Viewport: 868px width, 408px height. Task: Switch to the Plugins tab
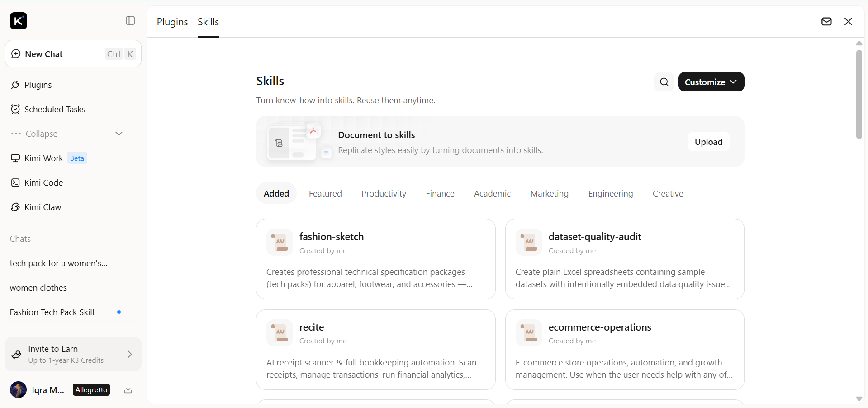coord(172,22)
